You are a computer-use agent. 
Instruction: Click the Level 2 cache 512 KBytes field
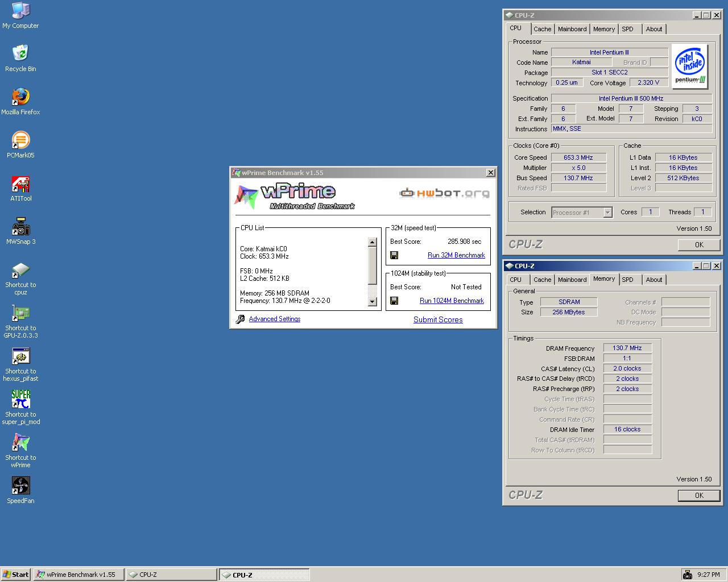tap(684, 178)
